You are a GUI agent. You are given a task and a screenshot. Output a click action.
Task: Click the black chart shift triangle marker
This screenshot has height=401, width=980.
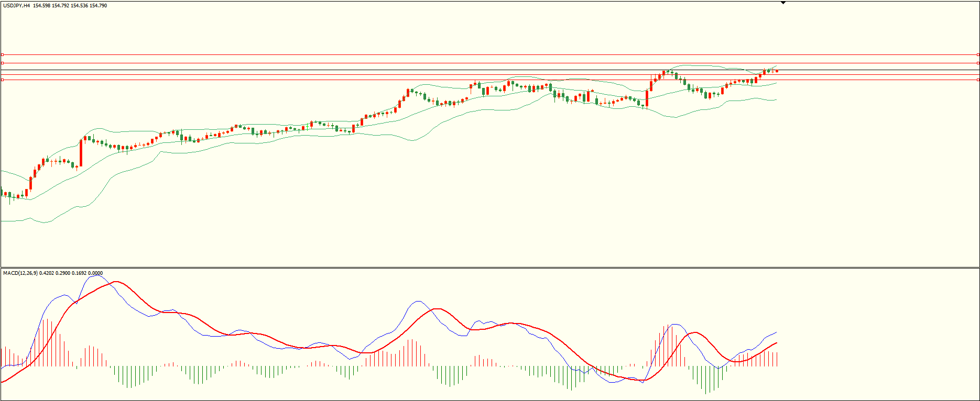point(783,3)
